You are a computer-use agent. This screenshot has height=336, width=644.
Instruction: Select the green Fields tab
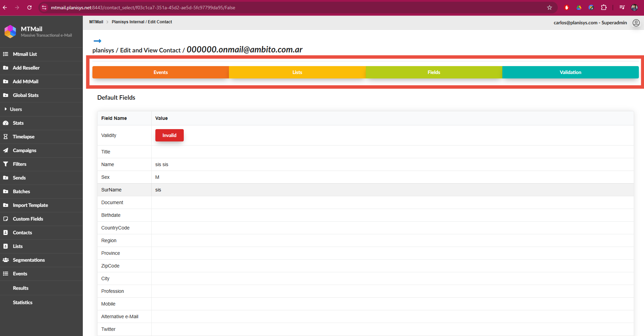coord(434,72)
